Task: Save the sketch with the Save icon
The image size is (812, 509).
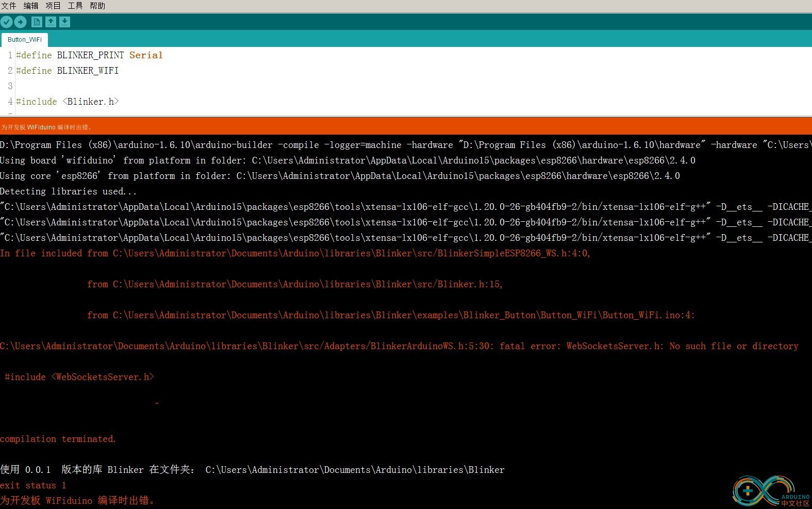Action: pyautogui.click(x=64, y=22)
